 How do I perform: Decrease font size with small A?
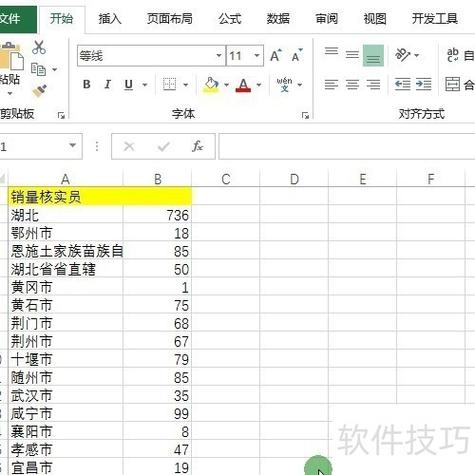pos(297,55)
